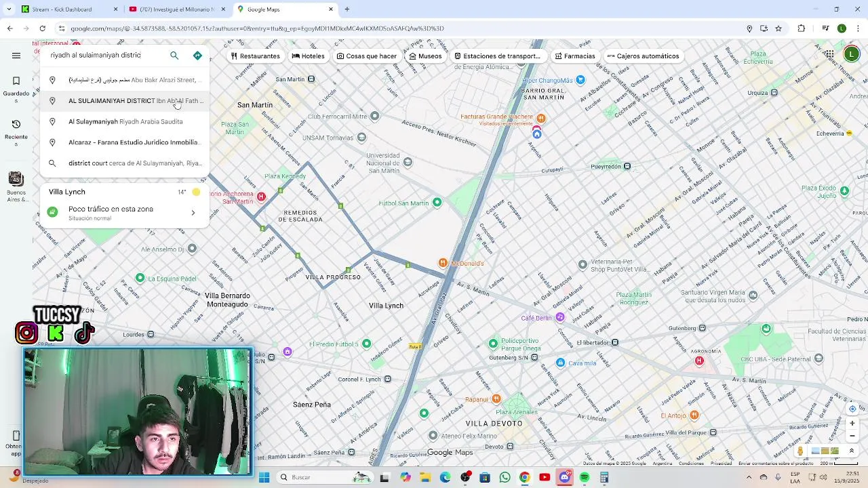
Task: Filter map by Hoteles
Action: point(308,56)
